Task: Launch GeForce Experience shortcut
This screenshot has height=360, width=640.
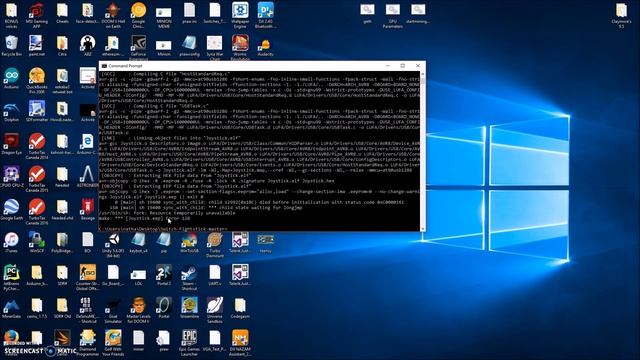Action: 138,48
